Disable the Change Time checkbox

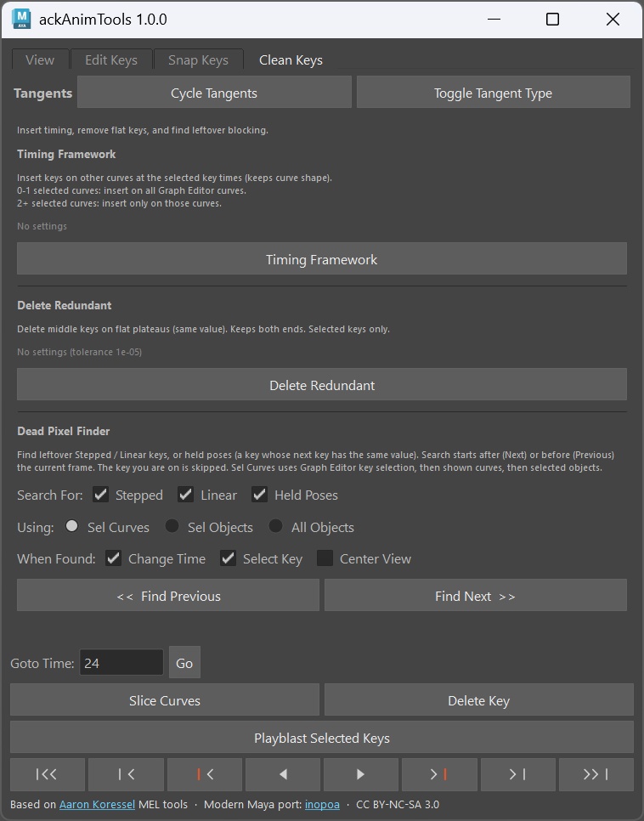(x=114, y=558)
